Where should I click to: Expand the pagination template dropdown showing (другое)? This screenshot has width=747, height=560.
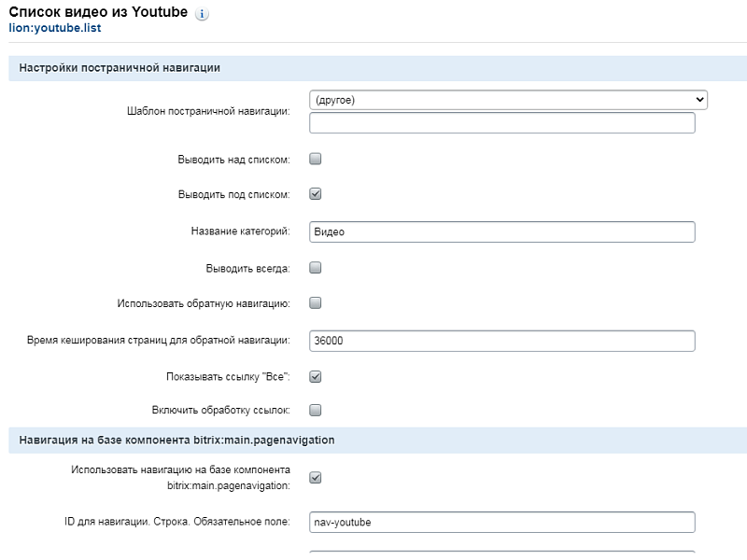tap(507, 99)
